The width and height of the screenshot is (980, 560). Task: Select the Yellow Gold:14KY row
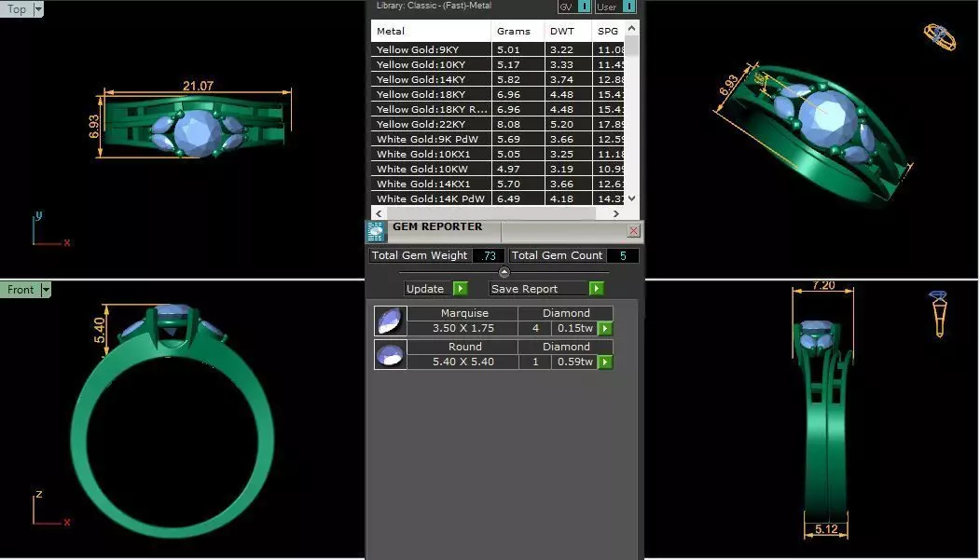(498, 79)
